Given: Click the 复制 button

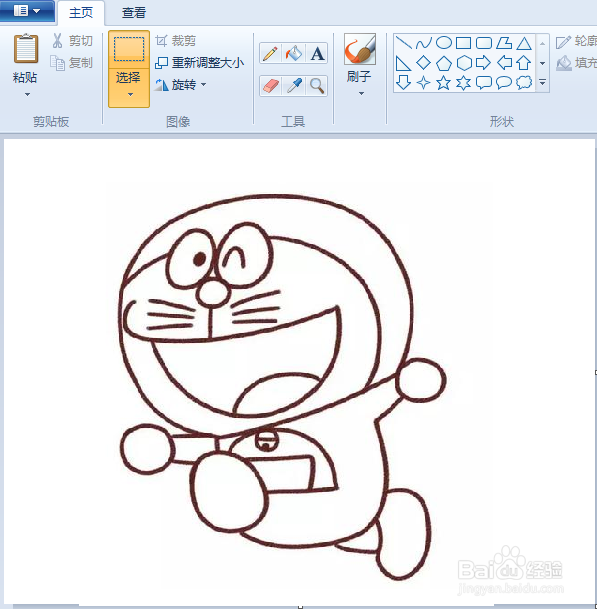Looking at the screenshot, I should click(x=72, y=63).
